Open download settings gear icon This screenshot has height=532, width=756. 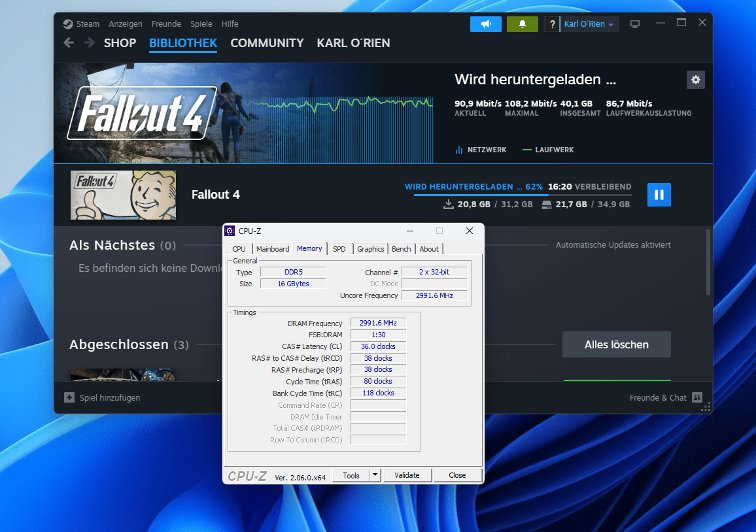(695, 80)
